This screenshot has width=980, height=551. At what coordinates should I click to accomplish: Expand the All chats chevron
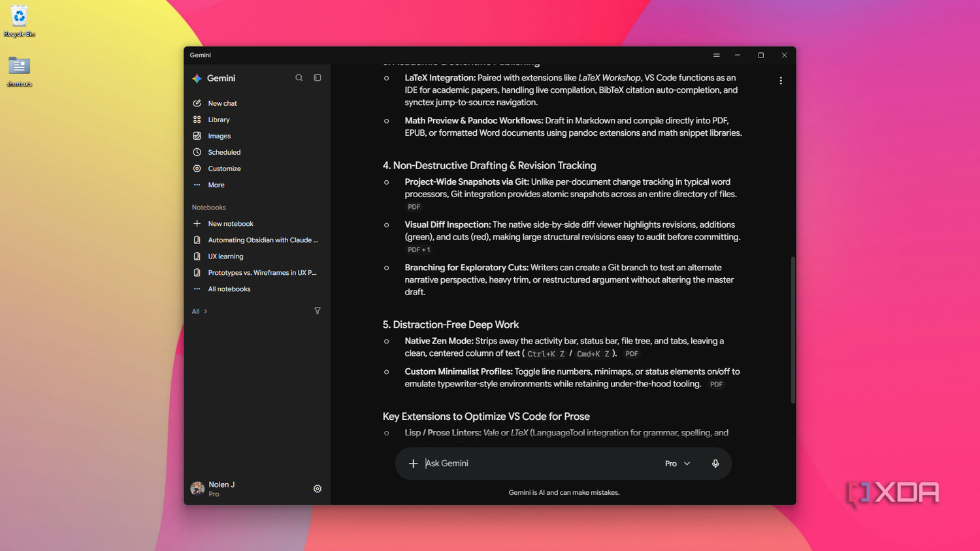click(x=205, y=311)
